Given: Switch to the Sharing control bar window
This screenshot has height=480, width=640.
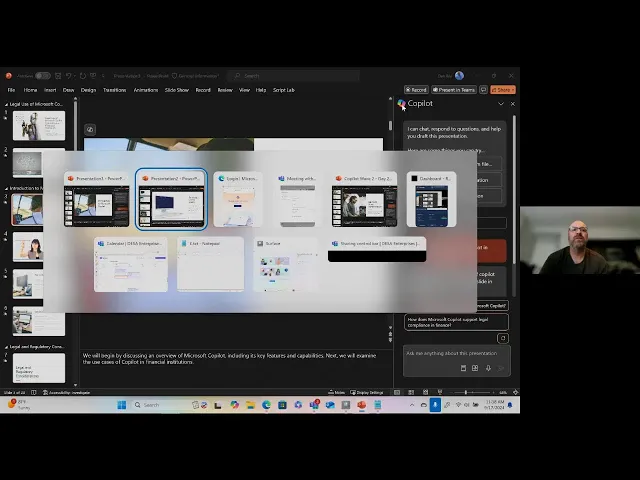Looking at the screenshot, I should (377, 249).
